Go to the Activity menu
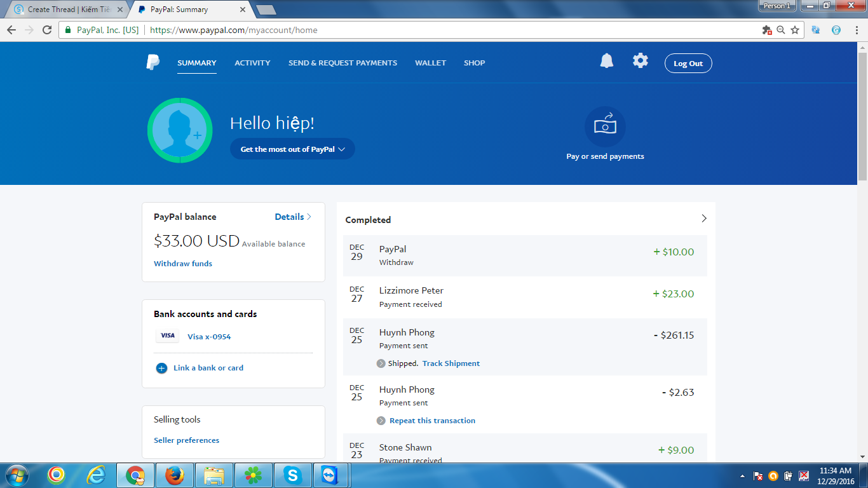868x488 pixels. [252, 63]
